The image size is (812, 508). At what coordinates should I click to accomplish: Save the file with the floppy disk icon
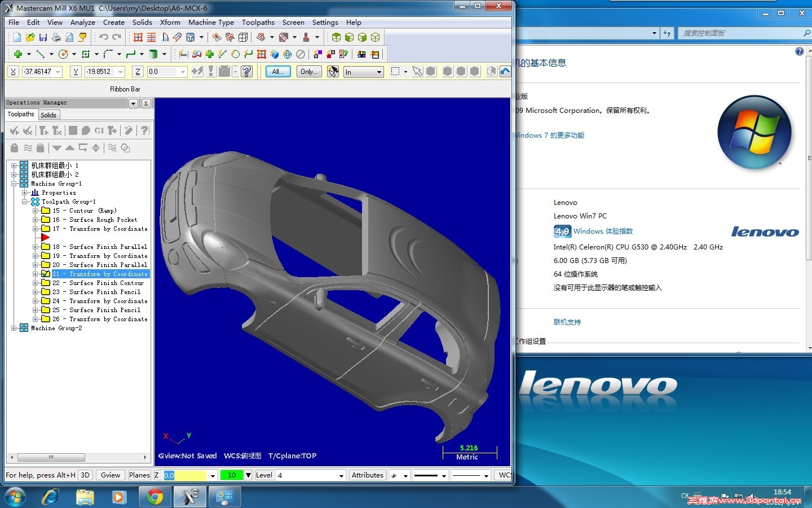coord(43,37)
